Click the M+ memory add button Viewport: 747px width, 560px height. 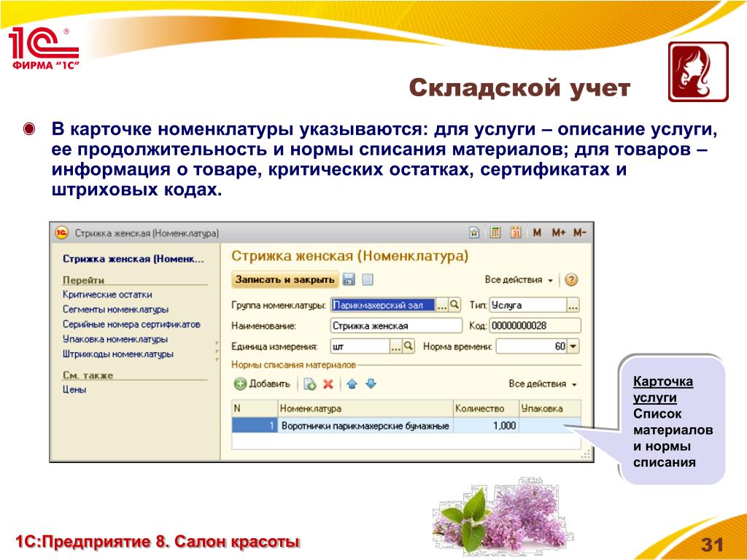pyautogui.click(x=558, y=233)
